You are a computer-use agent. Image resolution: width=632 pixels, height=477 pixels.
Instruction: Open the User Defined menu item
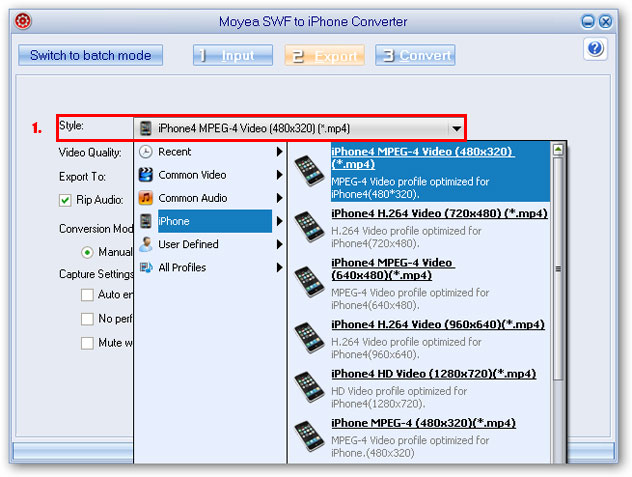pyautogui.click(x=210, y=244)
